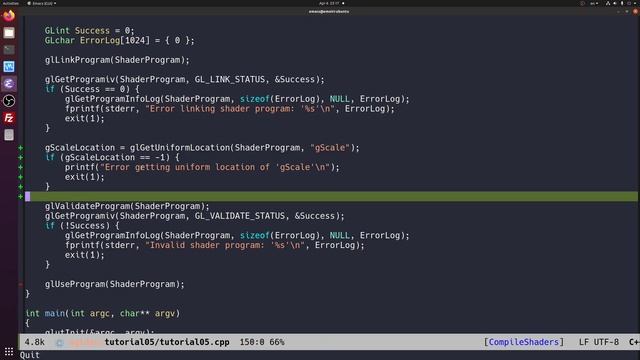Click on if (!Success) condition
Viewport: 640px width, 360px height.
(82, 226)
